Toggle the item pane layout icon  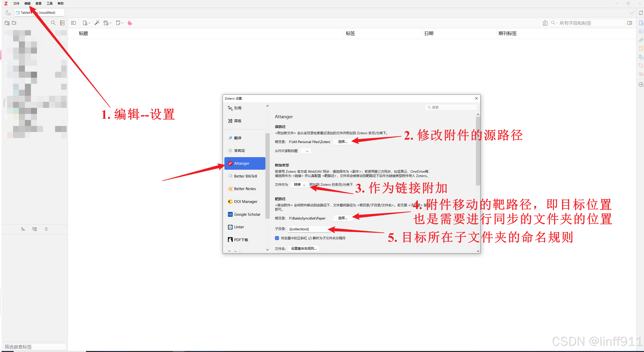point(630,23)
